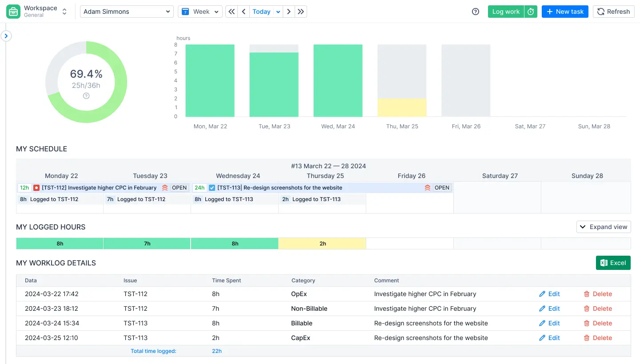Image resolution: width=640 pixels, height=364 pixels.
Task: Open the Adam Simmons user dropdown
Action: (126, 12)
